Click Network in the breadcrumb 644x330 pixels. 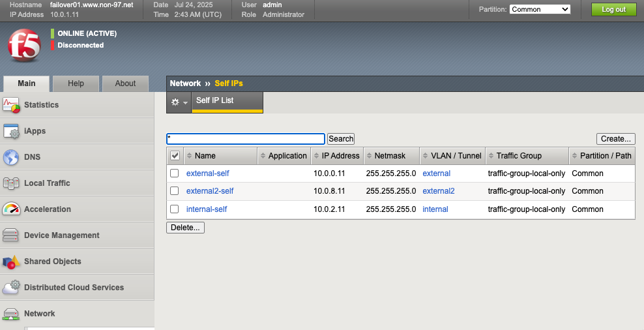coord(185,83)
